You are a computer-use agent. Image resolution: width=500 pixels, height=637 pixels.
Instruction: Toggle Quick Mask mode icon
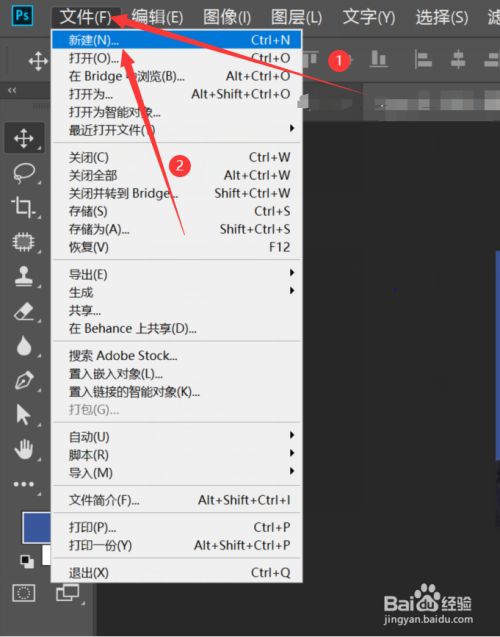pyautogui.click(x=24, y=593)
